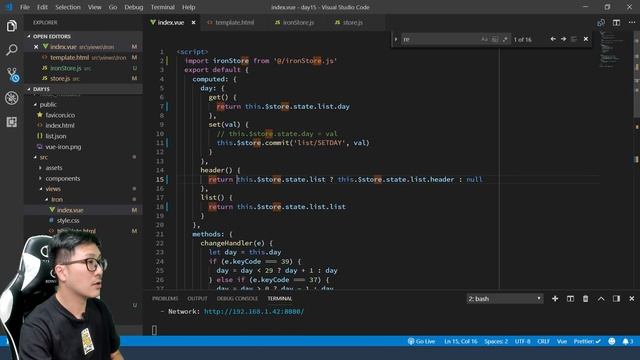The width and height of the screenshot is (640, 360).
Task: Open the Help menu
Action: coord(188,7)
